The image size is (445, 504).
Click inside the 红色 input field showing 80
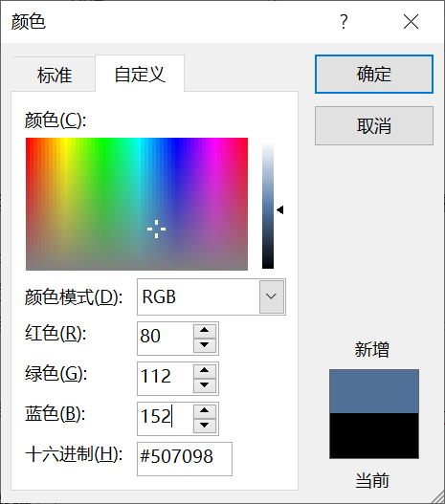pyautogui.click(x=166, y=339)
